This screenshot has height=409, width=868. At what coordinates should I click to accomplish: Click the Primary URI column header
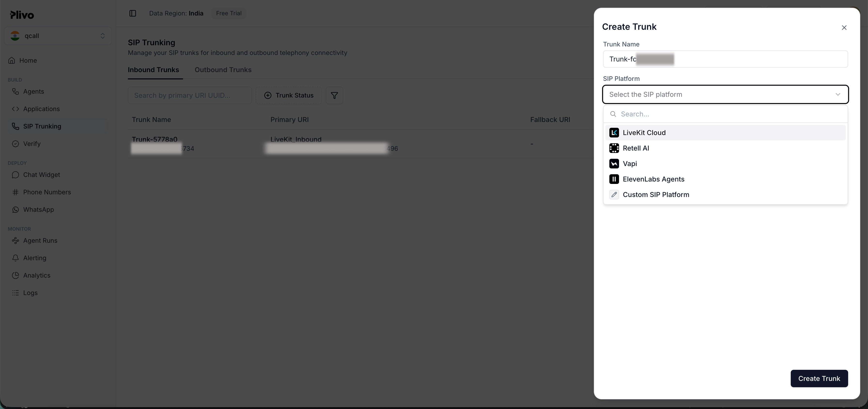coord(289,120)
